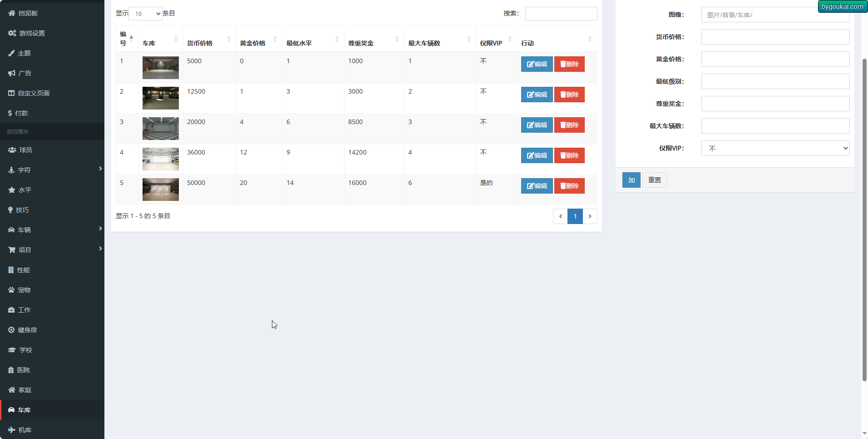Delete garage number 5
Viewport: 868px width, 439px height.
point(569,186)
